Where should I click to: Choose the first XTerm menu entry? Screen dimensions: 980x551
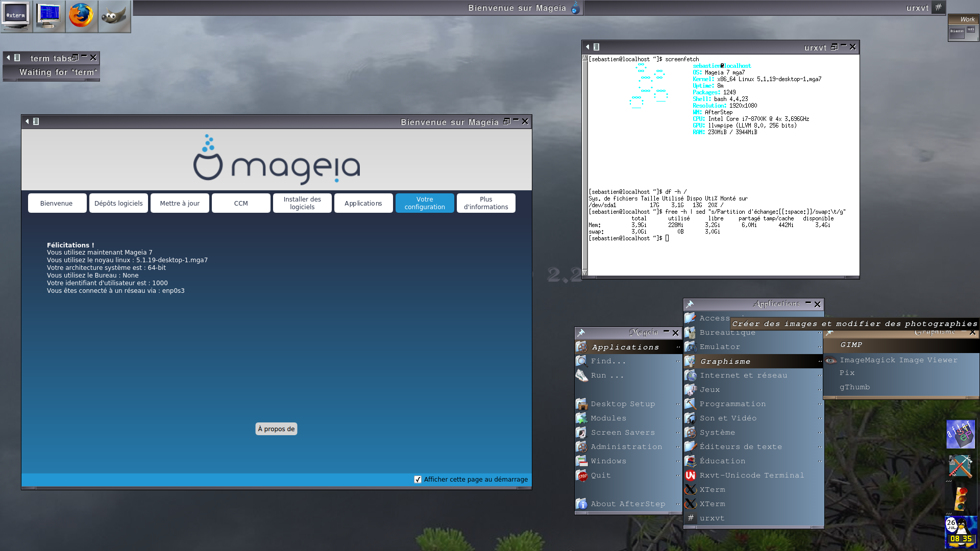[x=753, y=490]
